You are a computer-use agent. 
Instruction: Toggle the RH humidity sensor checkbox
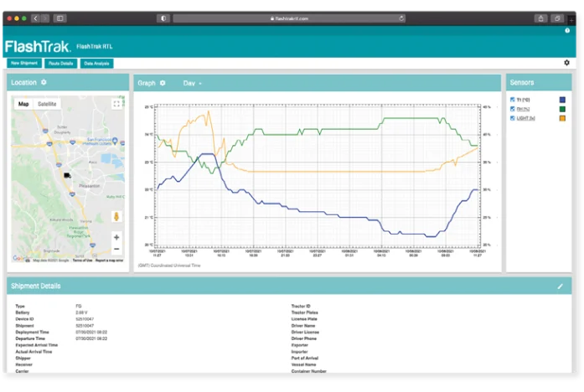[512, 109]
